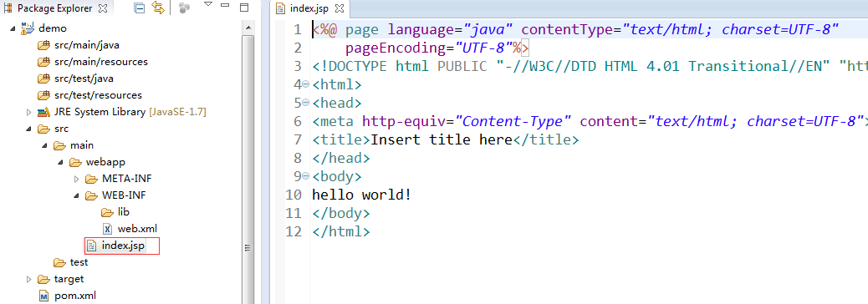Click the pom.xml Maven file icon
The height and width of the screenshot is (304, 868).
43,296
